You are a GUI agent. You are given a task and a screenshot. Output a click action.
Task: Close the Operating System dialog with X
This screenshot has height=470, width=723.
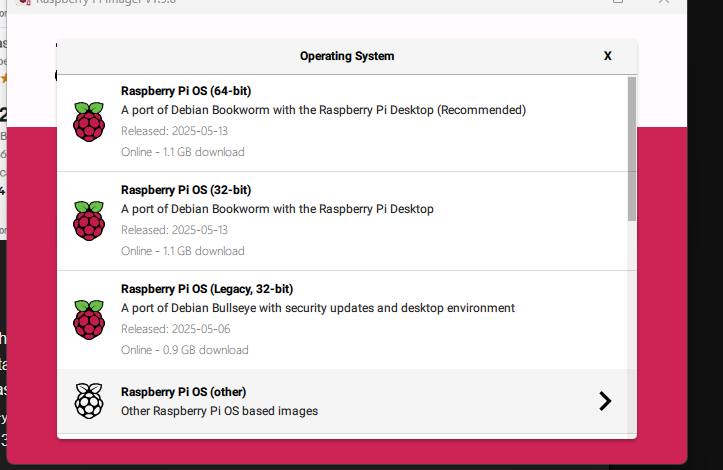[607, 56]
